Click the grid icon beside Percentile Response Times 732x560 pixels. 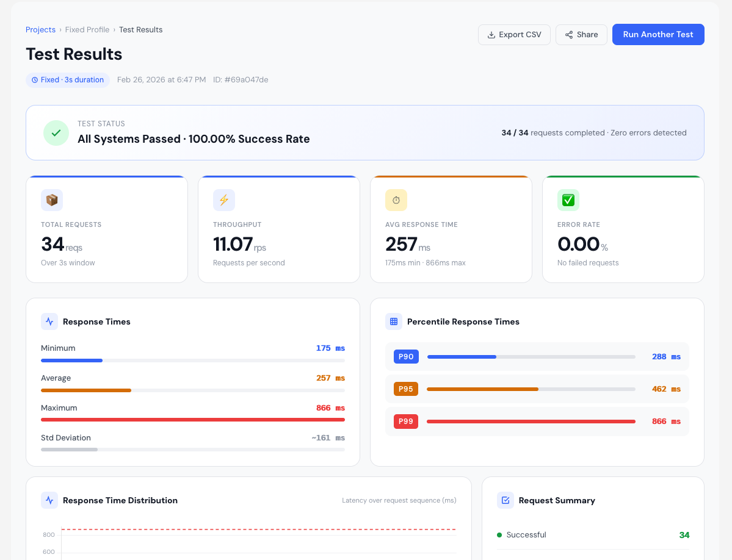[394, 321]
